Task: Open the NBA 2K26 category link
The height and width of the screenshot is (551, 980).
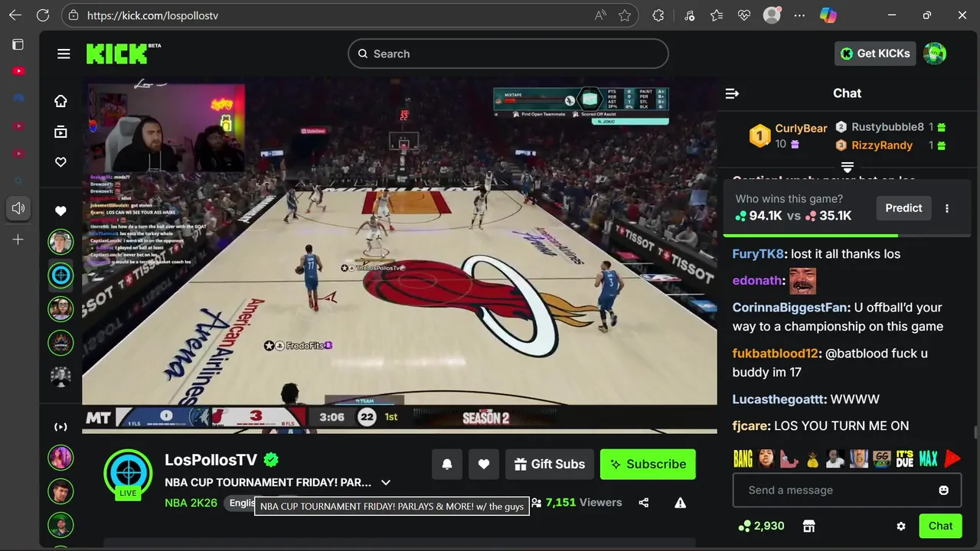Action: [x=191, y=503]
